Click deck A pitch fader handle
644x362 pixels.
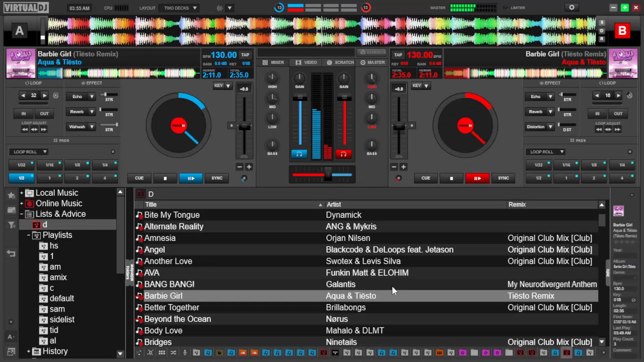pos(244,126)
